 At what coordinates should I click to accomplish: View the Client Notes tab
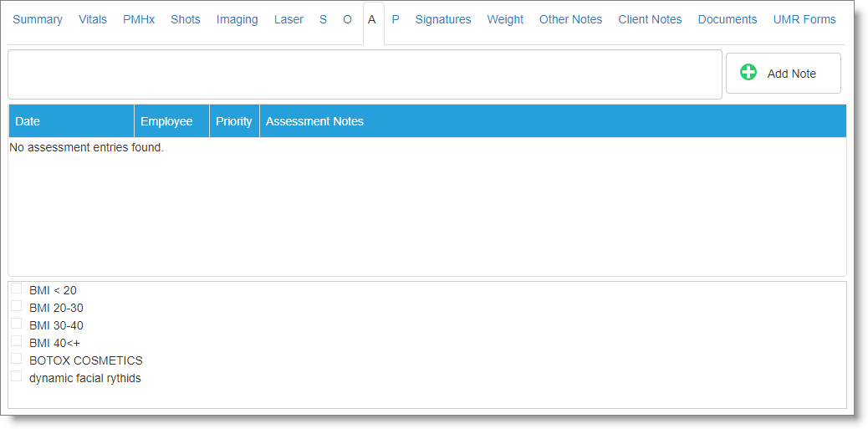tap(650, 19)
